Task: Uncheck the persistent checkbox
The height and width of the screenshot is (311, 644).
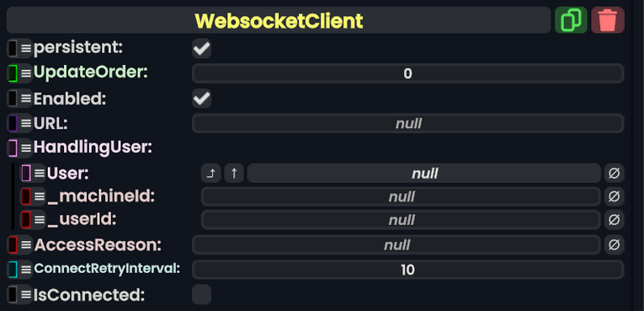Action: tap(202, 49)
